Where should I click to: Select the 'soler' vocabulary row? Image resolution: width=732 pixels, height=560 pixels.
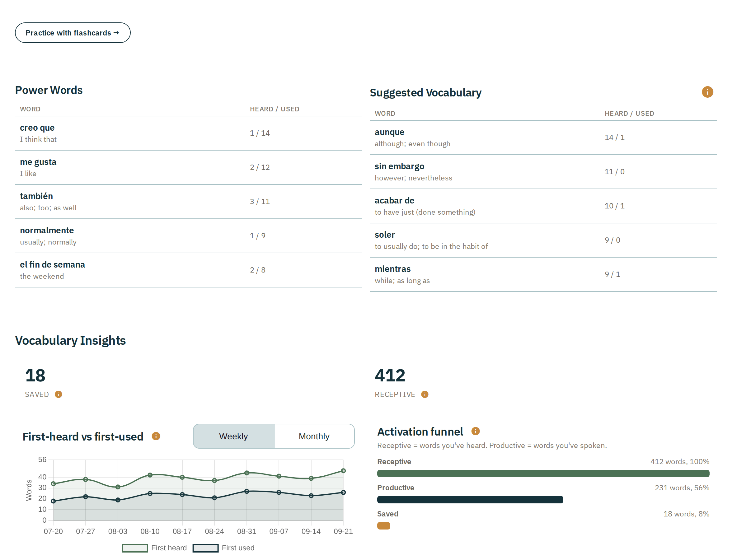(543, 240)
